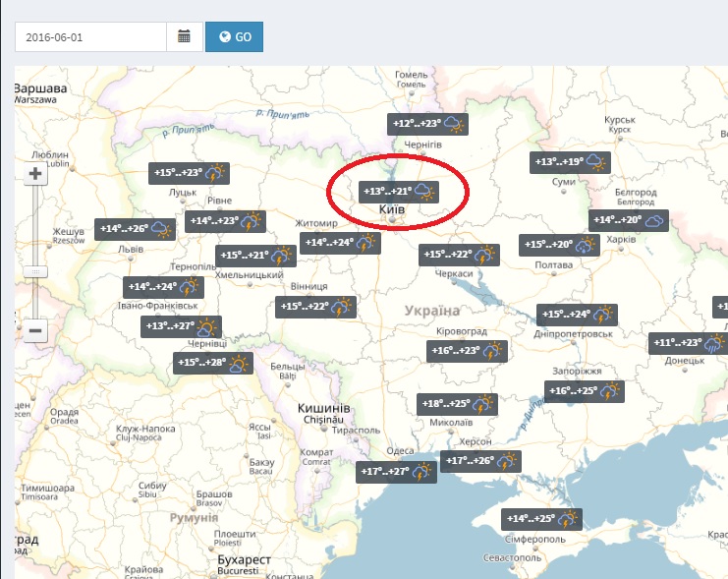The image size is (728, 579).
Task: Click the Київ weather icon
Action: [423, 191]
